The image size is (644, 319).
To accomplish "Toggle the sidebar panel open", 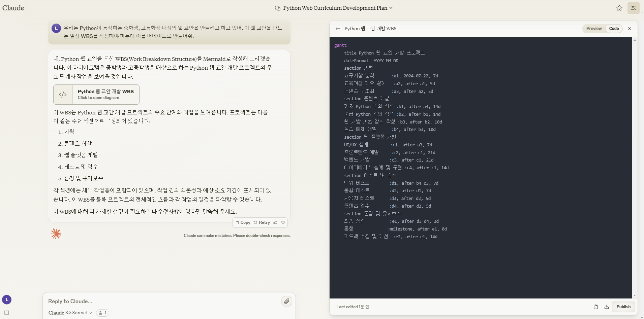I will click(x=7, y=313).
